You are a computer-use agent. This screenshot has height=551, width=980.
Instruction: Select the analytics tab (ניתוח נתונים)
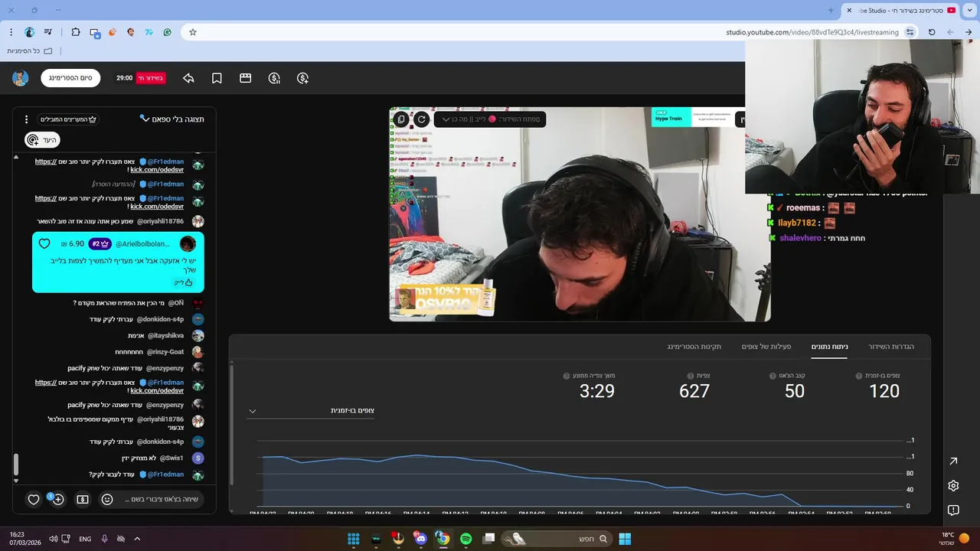(x=829, y=347)
